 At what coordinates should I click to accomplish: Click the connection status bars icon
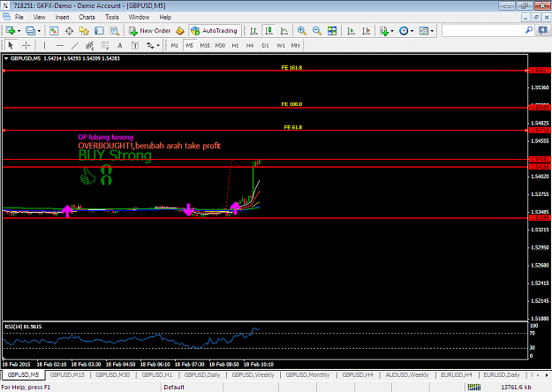(x=474, y=387)
